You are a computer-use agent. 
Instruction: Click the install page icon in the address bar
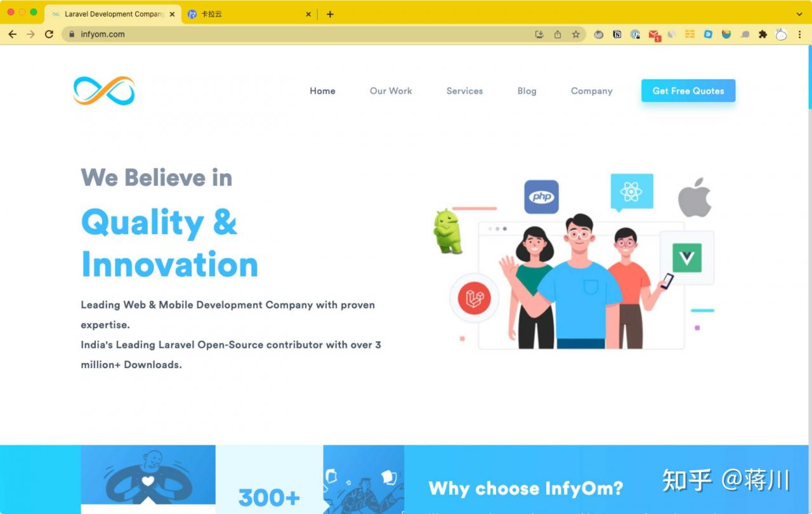coord(539,34)
